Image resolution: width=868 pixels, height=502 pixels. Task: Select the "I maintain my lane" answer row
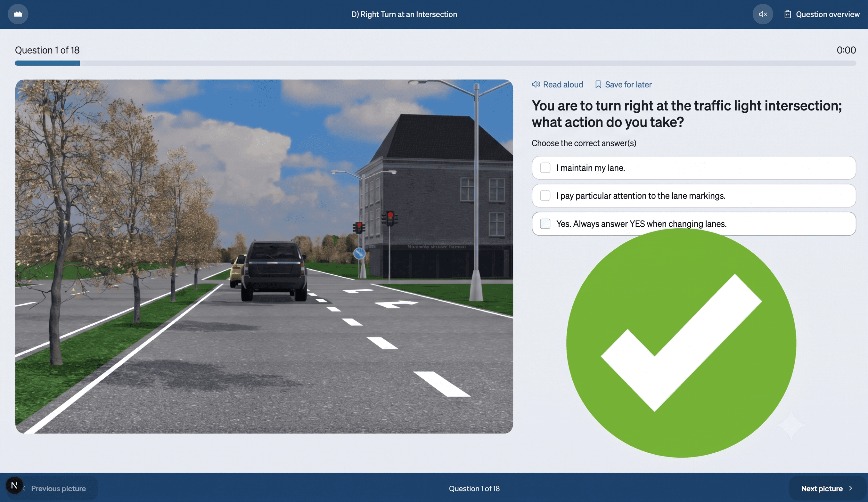click(x=694, y=168)
